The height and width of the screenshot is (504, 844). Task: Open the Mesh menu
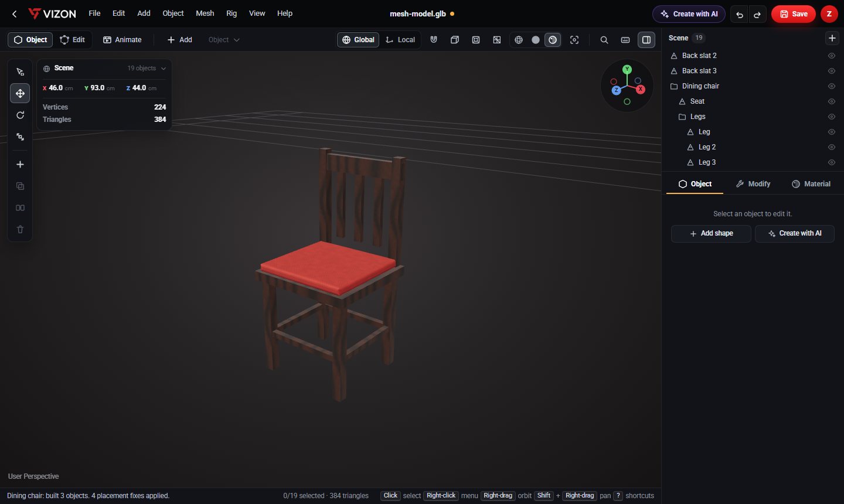click(205, 13)
